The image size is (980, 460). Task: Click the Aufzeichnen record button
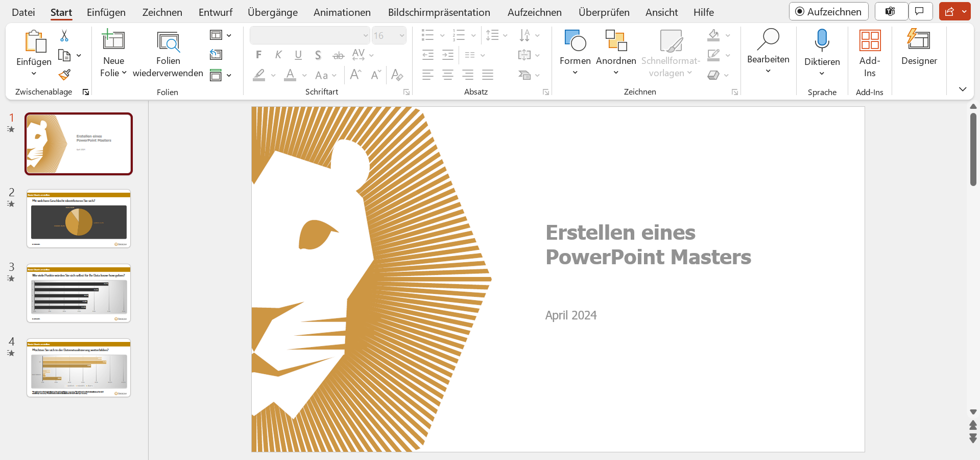pyautogui.click(x=828, y=11)
